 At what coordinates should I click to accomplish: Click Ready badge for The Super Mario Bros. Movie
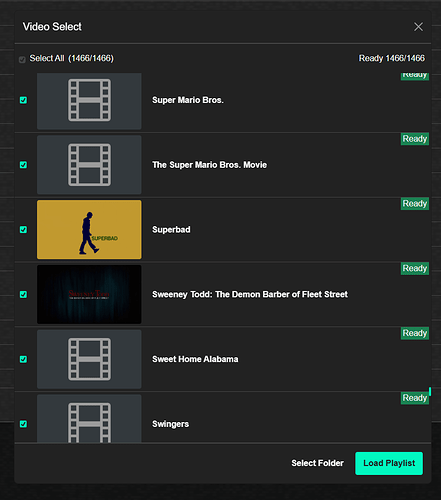click(415, 139)
